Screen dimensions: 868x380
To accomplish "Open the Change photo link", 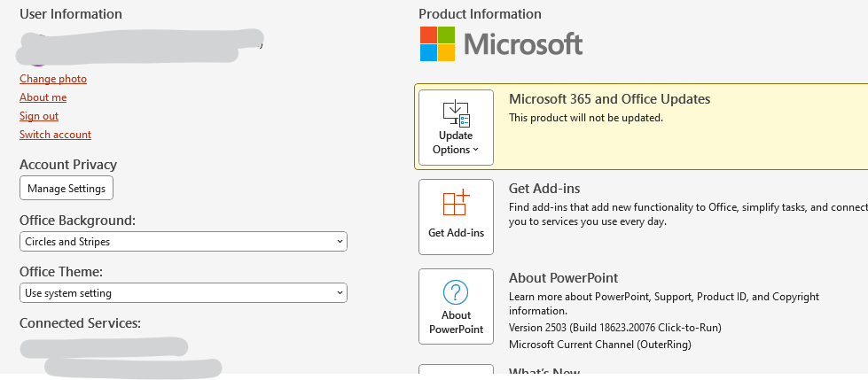I will 53,79.
